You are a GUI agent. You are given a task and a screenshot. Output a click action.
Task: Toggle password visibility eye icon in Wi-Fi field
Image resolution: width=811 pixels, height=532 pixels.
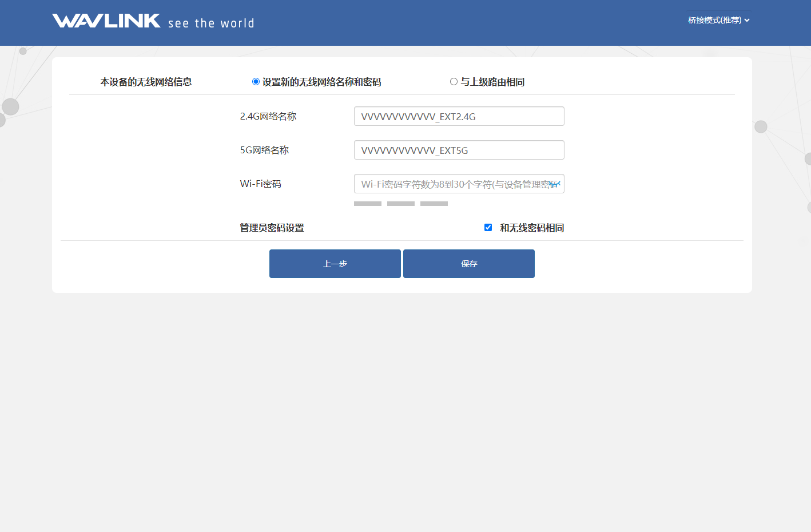click(554, 184)
